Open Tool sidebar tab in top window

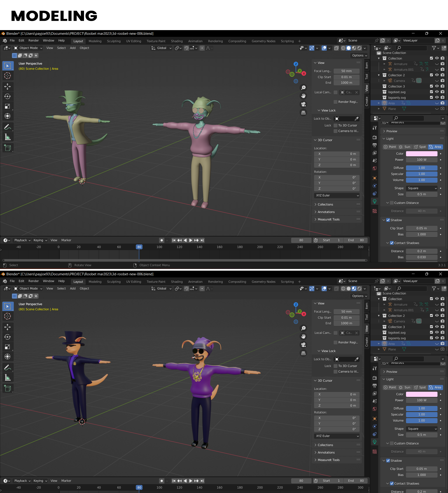coord(367,77)
